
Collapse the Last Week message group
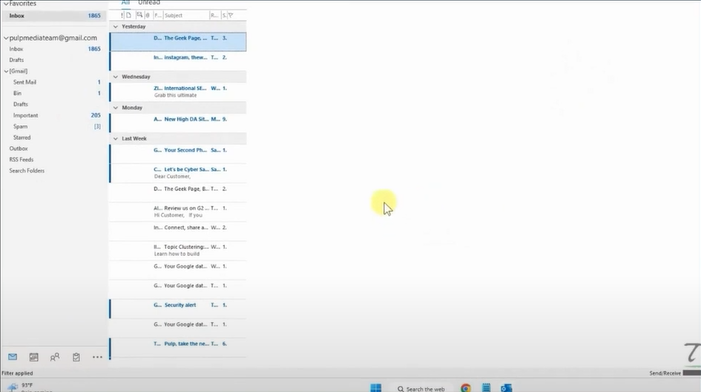[116, 139]
